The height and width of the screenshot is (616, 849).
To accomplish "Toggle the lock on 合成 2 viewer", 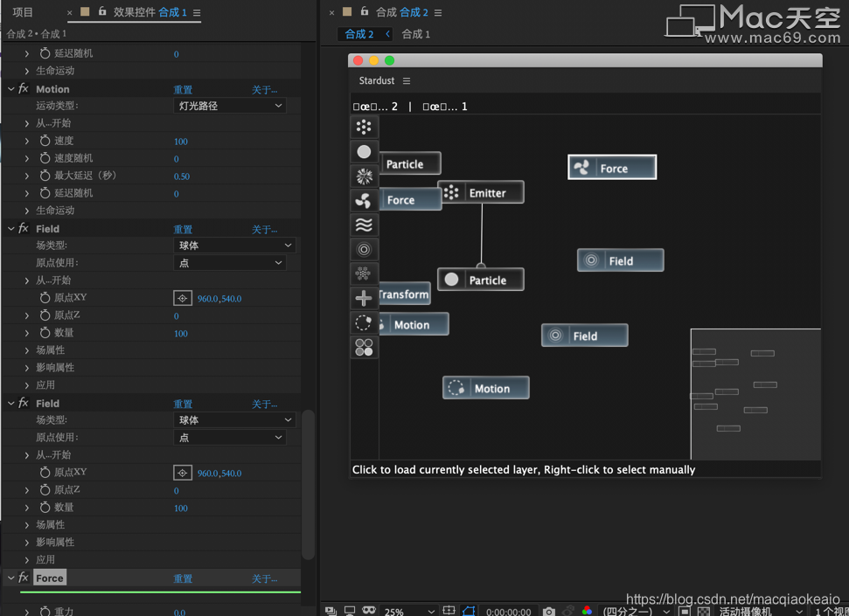I will (365, 10).
